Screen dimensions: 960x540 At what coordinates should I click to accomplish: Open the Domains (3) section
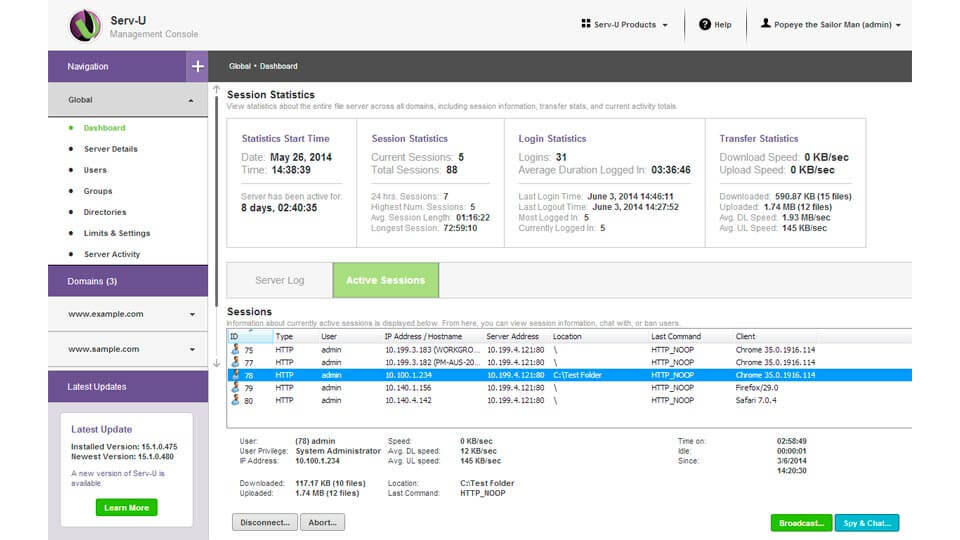pos(128,281)
